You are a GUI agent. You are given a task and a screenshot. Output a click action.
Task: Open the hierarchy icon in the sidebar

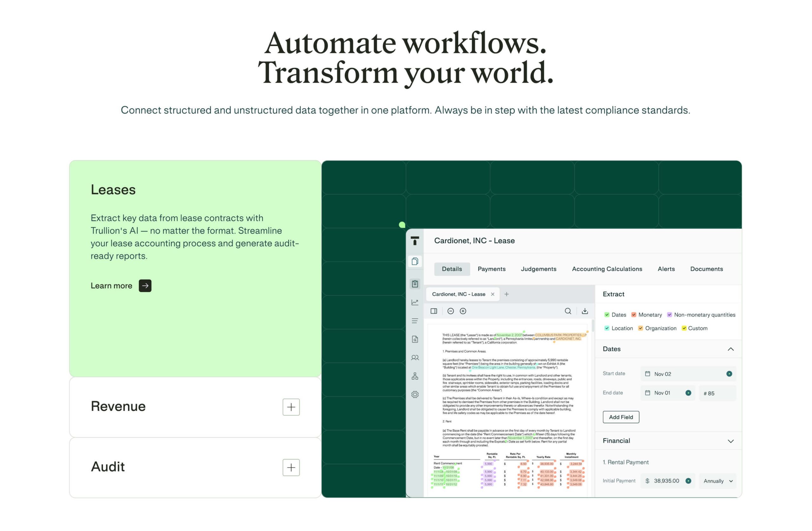pyautogui.click(x=415, y=376)
